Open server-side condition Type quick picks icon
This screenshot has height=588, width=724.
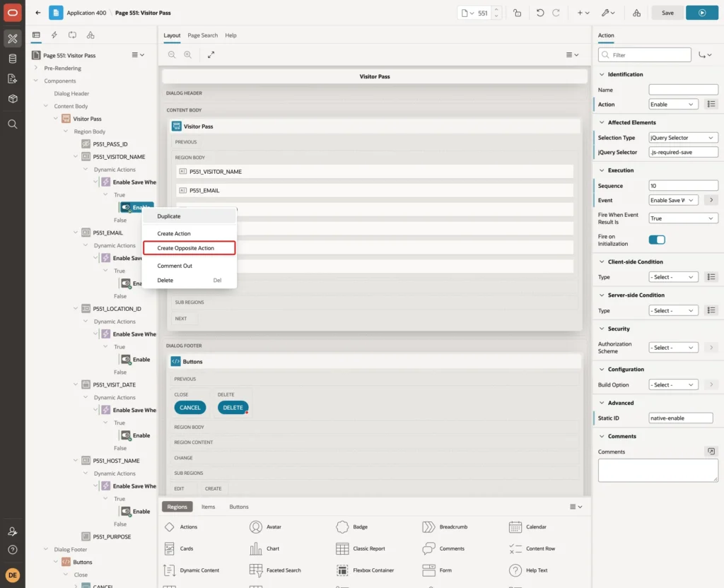[x=711, y=311]
